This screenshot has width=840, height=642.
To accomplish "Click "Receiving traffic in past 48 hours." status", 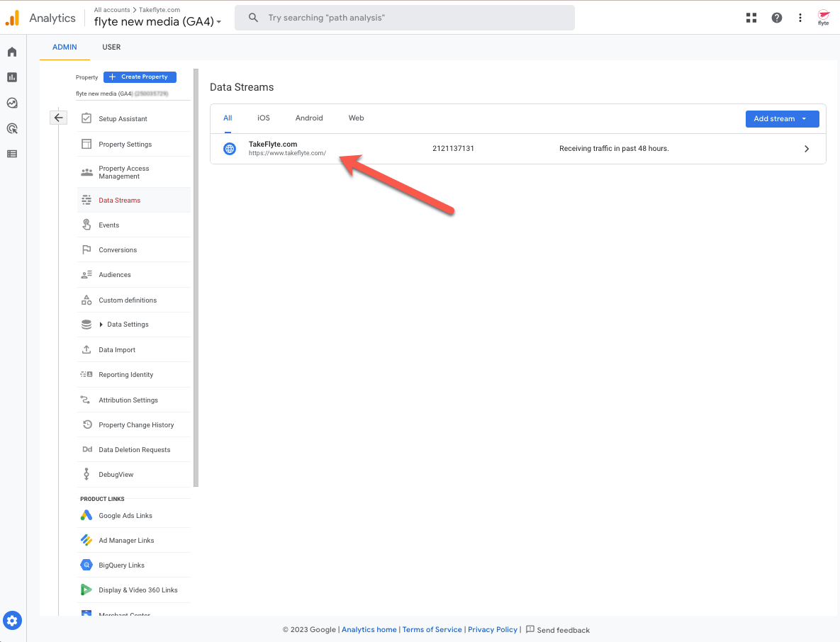I will pyautogui.click(x=614, y=148).
